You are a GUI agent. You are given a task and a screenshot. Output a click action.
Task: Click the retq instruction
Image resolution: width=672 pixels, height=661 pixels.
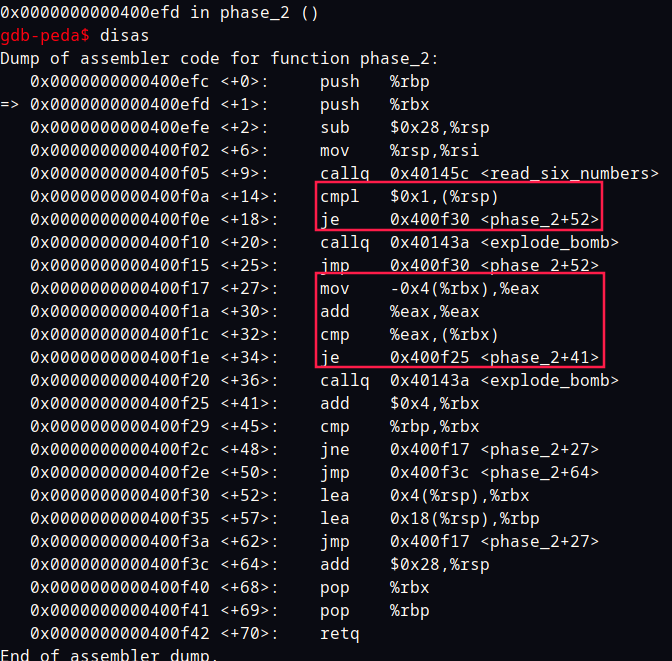[340, 634]
